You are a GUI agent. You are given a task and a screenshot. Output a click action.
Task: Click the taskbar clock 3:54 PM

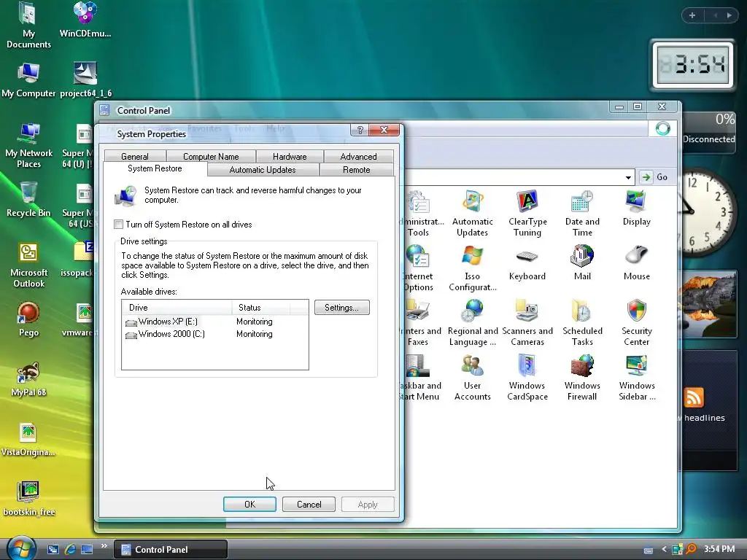[x=719, y=549]
